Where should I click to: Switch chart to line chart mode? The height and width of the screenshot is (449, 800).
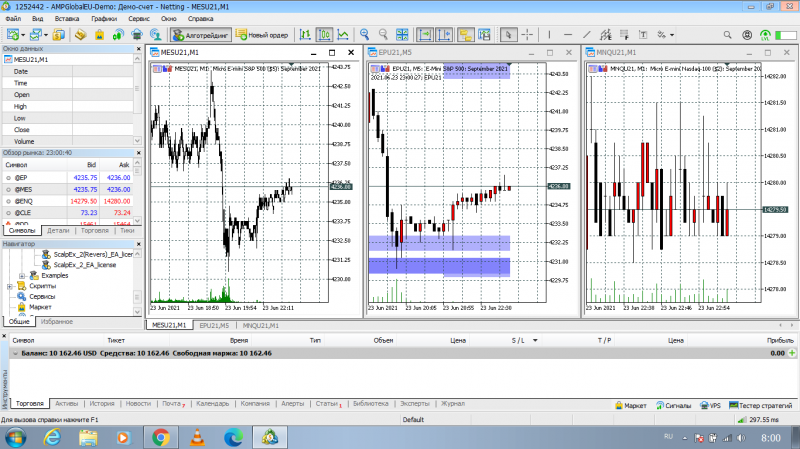[343, 35]
